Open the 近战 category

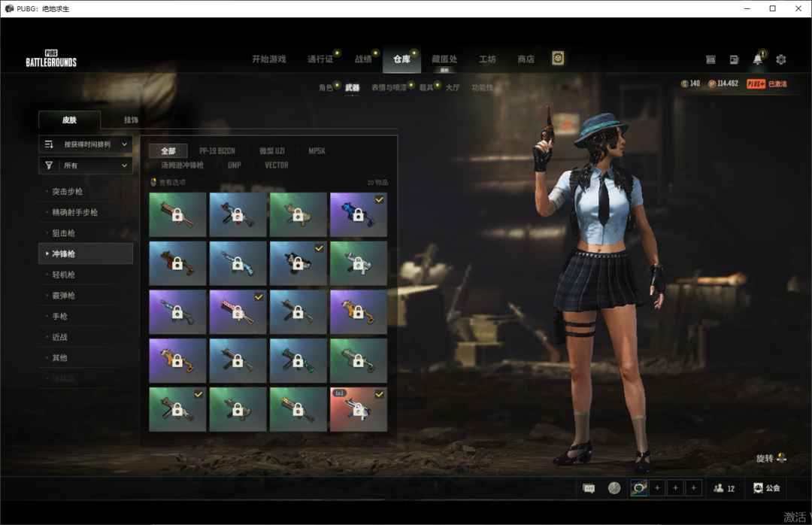[x=86, y=336]
